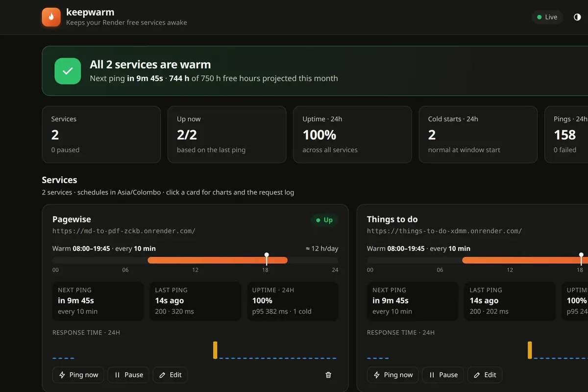The height and width of the screenshot is (392, 588).
Task: Select the Cold starts 24h stat card
Action: [x=478, y=135]
